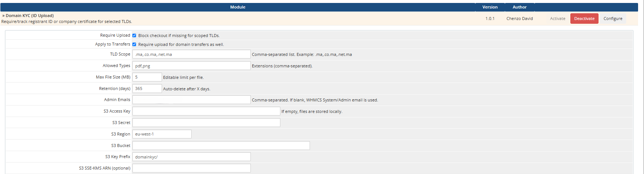Click the TLD Scope input field
Image resolution: width=644 pixels, height=174 pixels.
point(191,54)
